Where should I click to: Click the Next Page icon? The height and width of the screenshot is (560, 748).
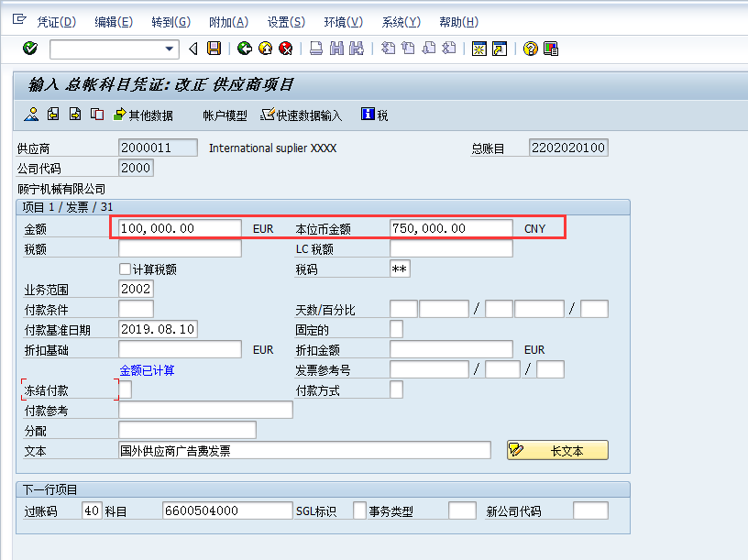pos(429,49)
